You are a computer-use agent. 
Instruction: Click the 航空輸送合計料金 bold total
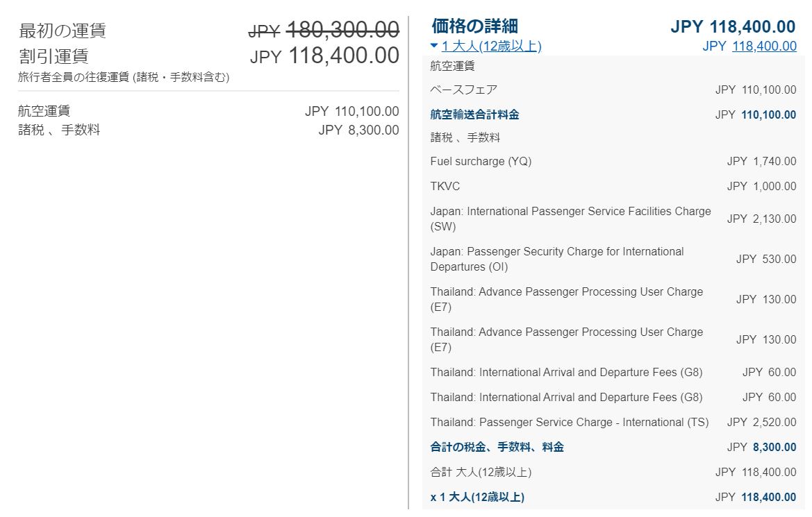point(474,115)
